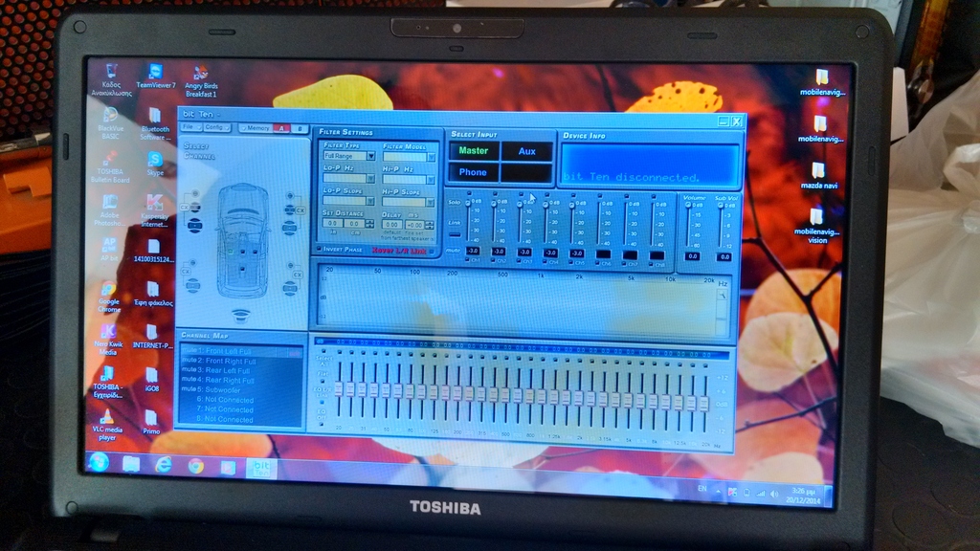
Task: Click the Sub Vol slider
Action: click(721, 226)
